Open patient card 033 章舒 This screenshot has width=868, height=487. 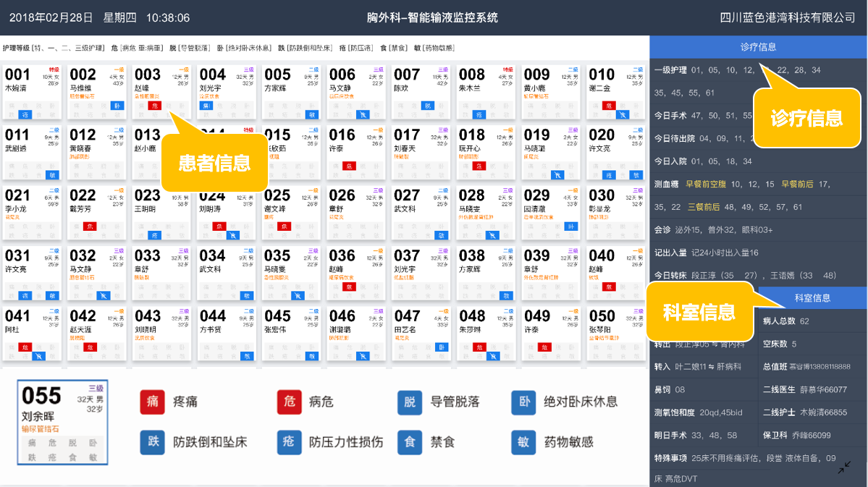pyautogui.click(x=161, y=273)
